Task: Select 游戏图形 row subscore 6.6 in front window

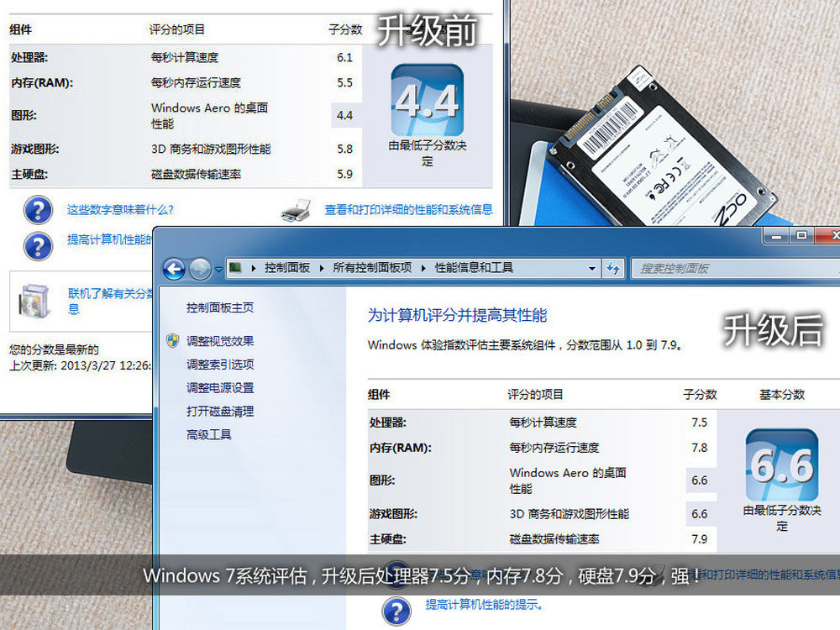Action: tap(699, 514)
